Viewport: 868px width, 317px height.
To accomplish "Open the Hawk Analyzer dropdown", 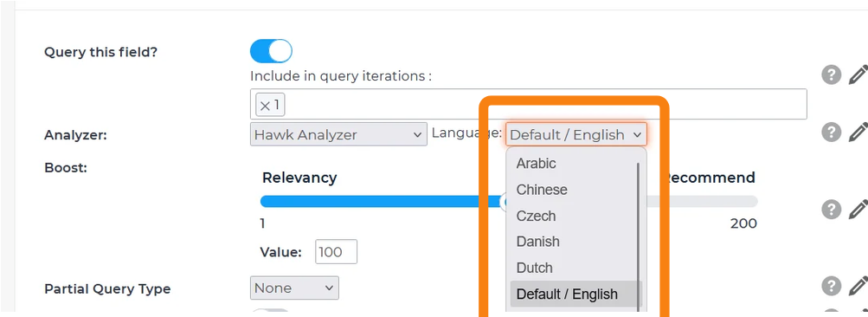I will [338, 134].
